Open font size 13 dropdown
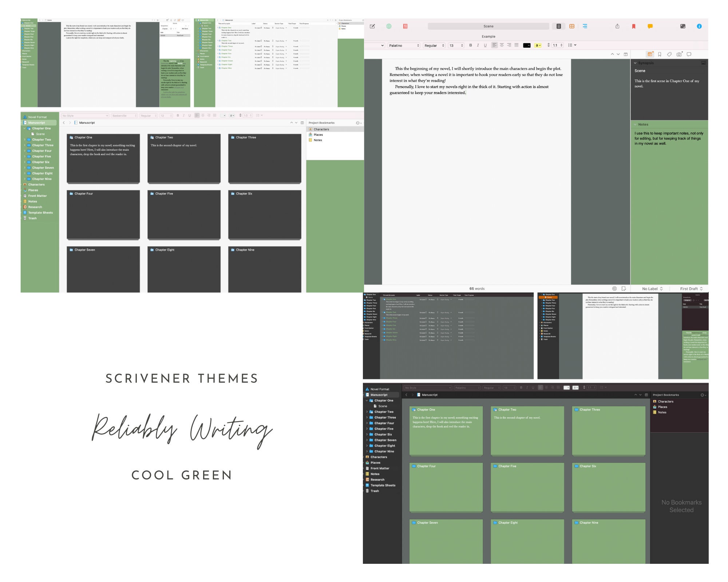The height and width of the screenshot is (582, 728). point(456,45)
